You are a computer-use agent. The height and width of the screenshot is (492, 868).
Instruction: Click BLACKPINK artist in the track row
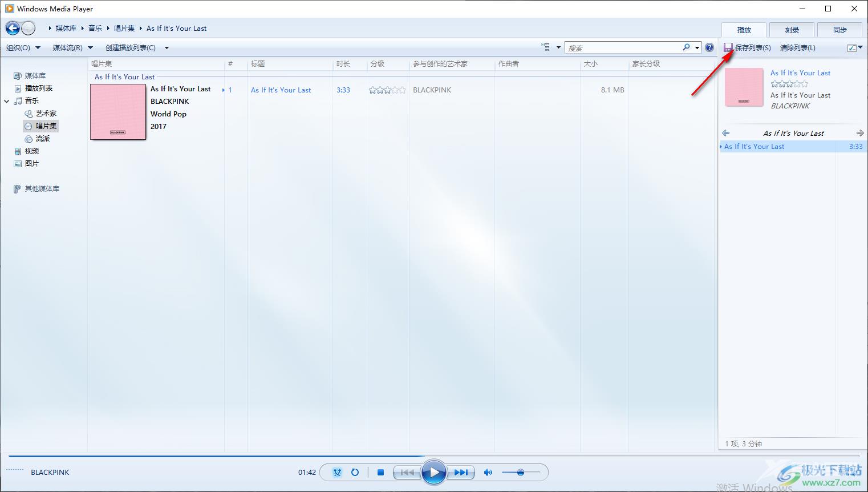coord(432,90)
